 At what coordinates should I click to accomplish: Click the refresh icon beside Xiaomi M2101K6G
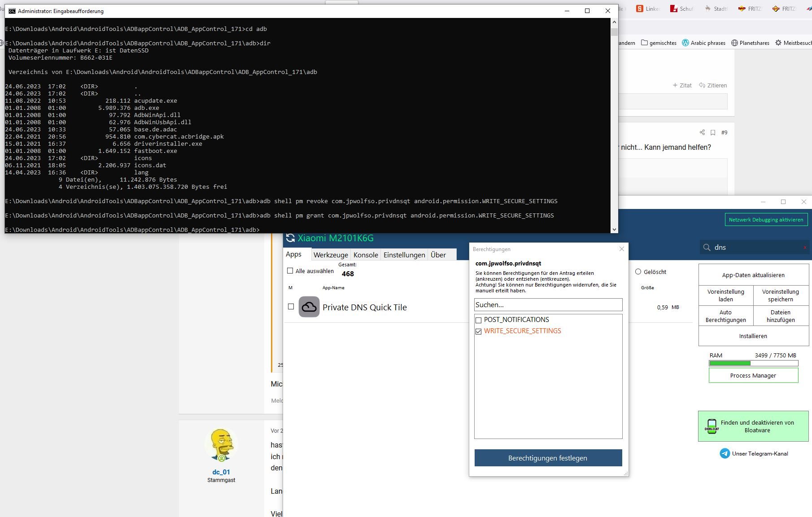[x=290, y=238]
